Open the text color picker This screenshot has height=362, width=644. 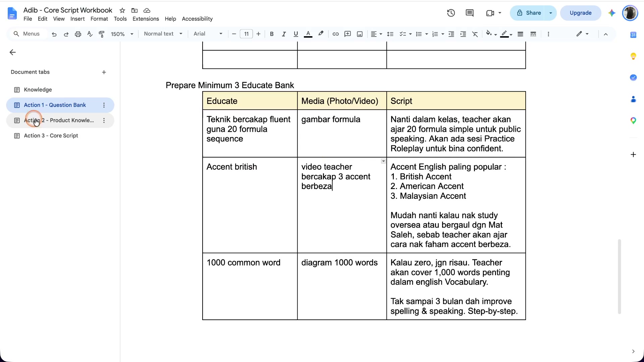pos(308,34)
